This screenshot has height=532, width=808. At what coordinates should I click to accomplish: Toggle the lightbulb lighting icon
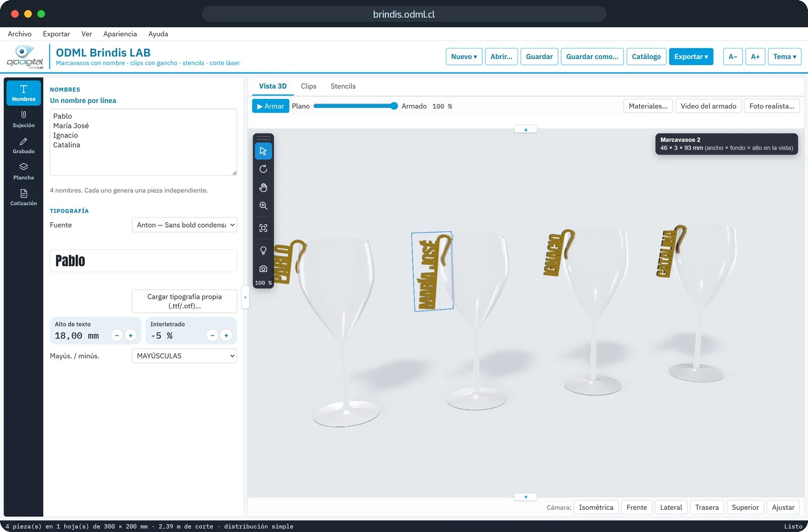[263, 250]
